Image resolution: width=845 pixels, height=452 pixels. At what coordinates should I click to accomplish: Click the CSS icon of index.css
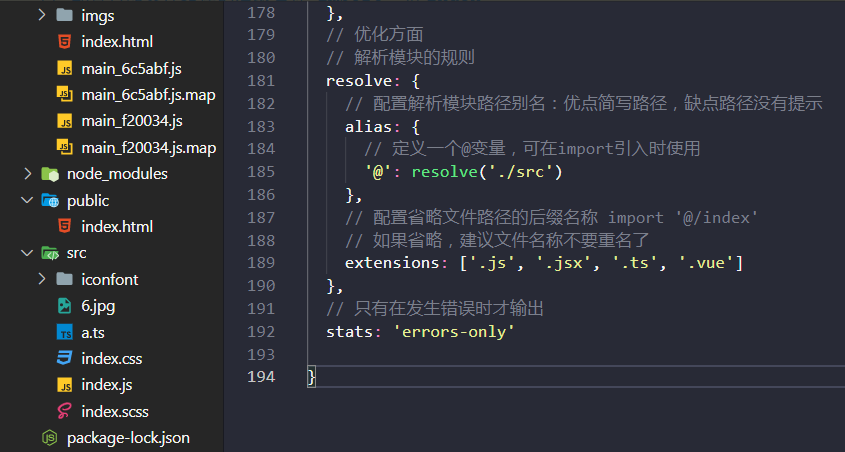click(65, 358)
